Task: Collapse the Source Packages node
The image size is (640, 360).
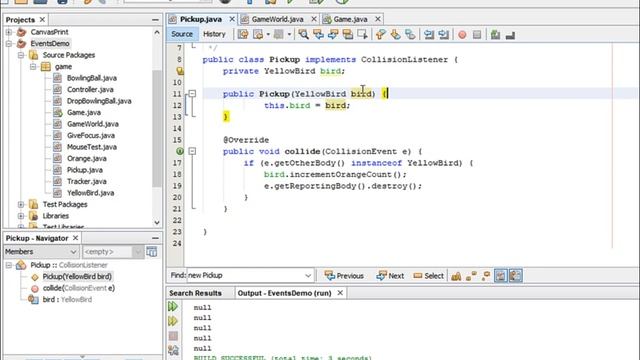Action: pyautogui.click(x=21, y=55)
